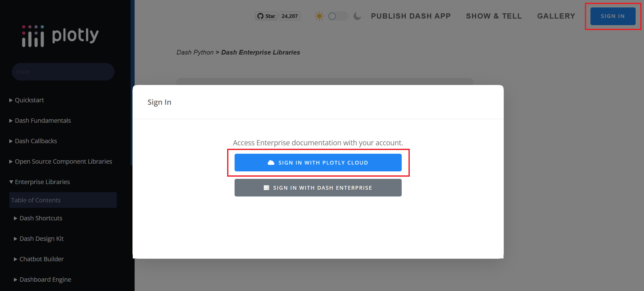Select the moon dark-mode icon
This screenshot has width=644, height=291.
point(357,16)
